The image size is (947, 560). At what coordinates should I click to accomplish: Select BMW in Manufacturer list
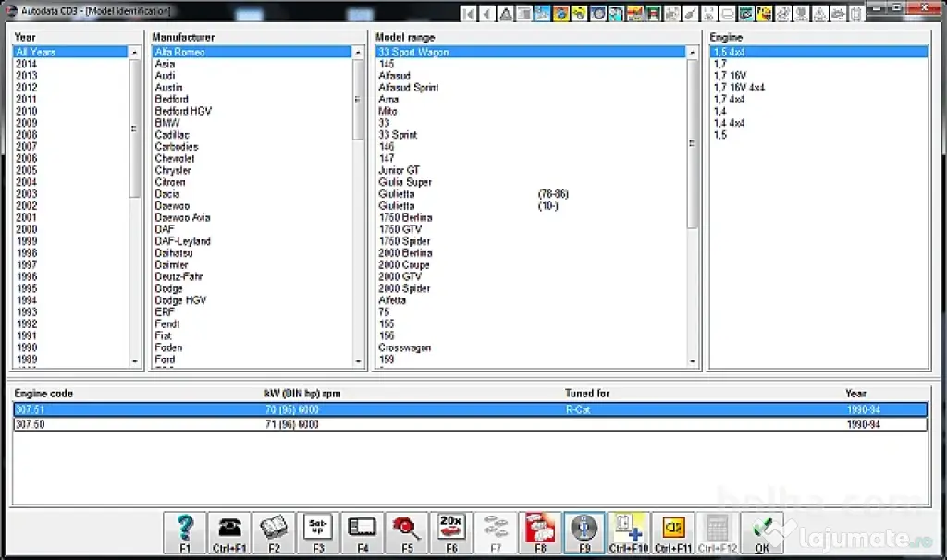click(252, 123)
